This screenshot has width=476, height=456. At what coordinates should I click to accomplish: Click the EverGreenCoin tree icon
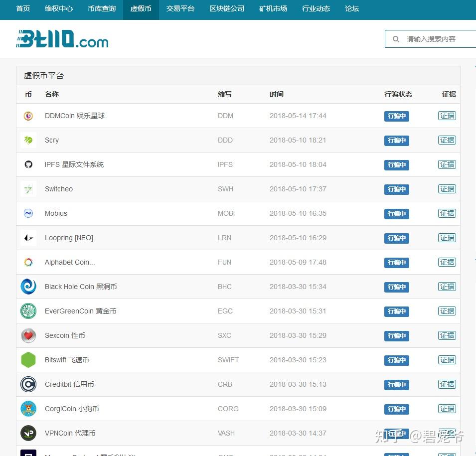point(28,311)
